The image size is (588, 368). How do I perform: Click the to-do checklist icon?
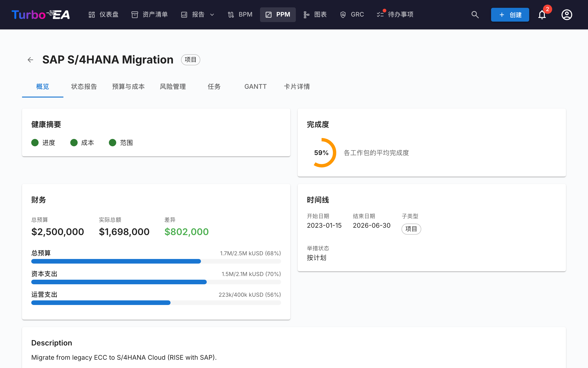(x=380, y=14)
